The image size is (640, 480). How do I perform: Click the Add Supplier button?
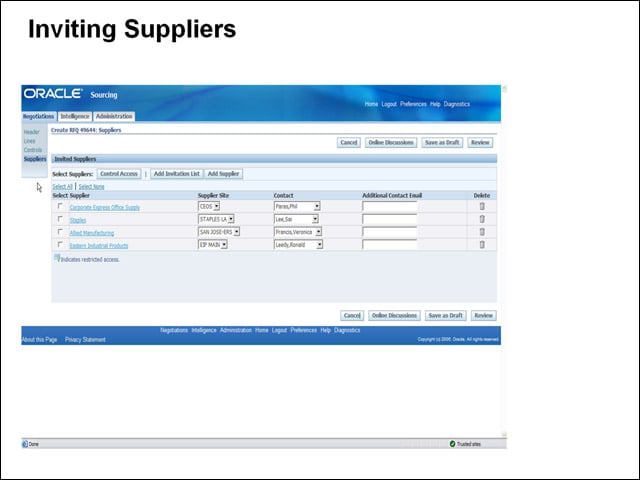[223, 174]
